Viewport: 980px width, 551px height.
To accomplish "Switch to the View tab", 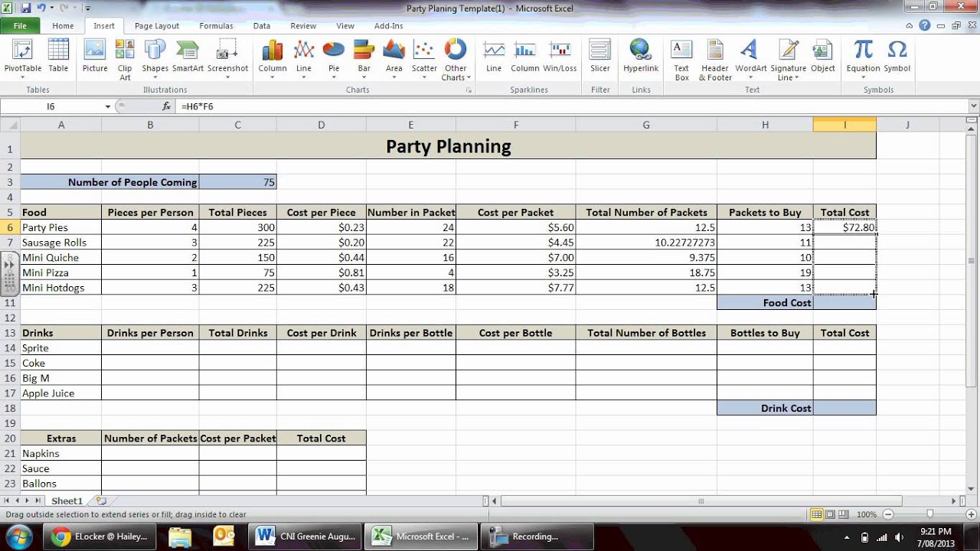I will (345, 26).
